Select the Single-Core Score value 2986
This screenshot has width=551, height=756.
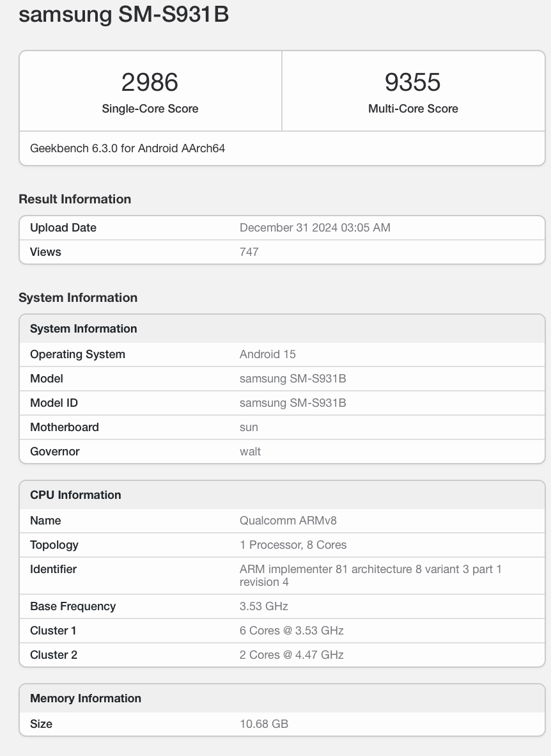150,82
